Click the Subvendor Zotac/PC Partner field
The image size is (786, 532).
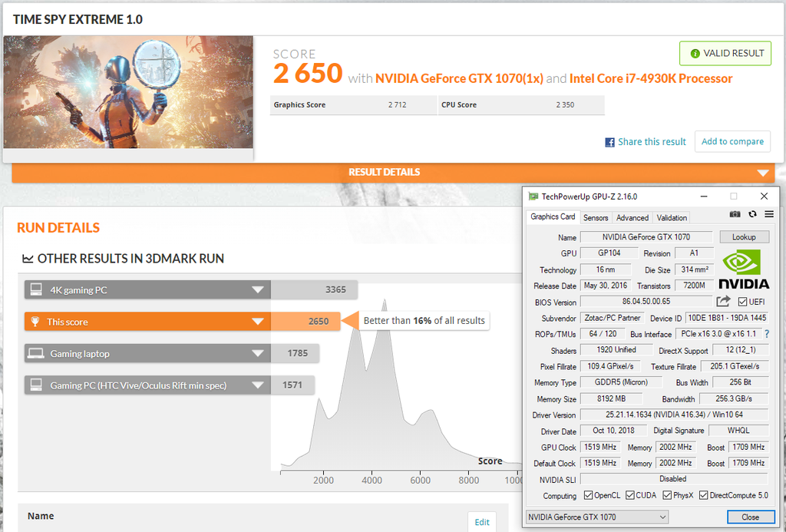tap(612, 318)
